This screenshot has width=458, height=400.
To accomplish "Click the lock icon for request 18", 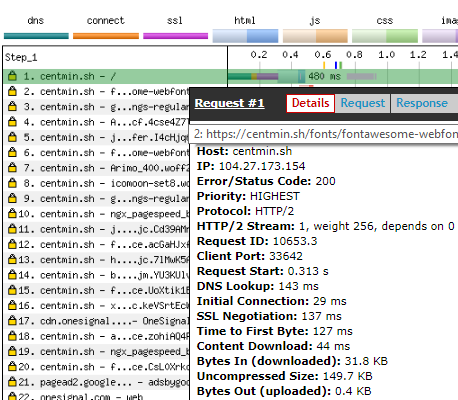I will tap(12, 336).
